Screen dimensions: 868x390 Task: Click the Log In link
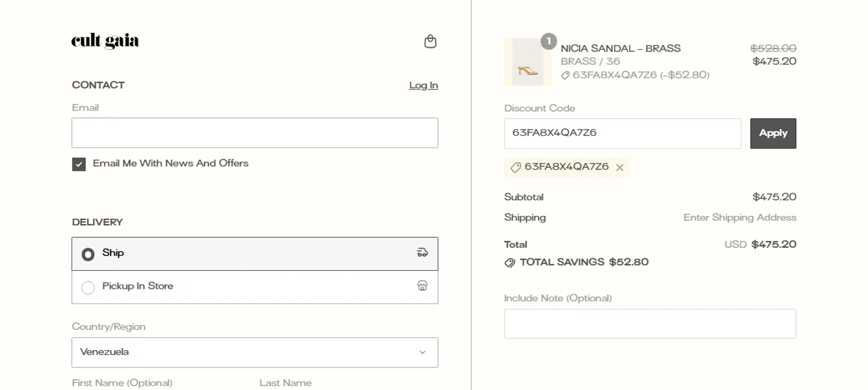[x=424, y=85]
